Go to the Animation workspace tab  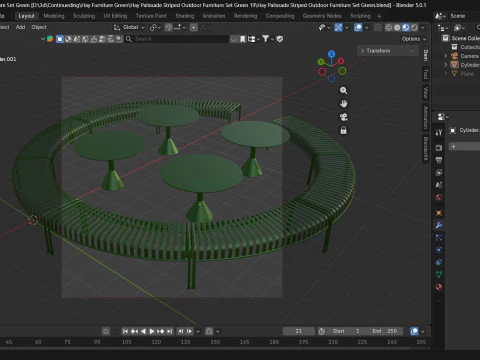click(214, 16)
